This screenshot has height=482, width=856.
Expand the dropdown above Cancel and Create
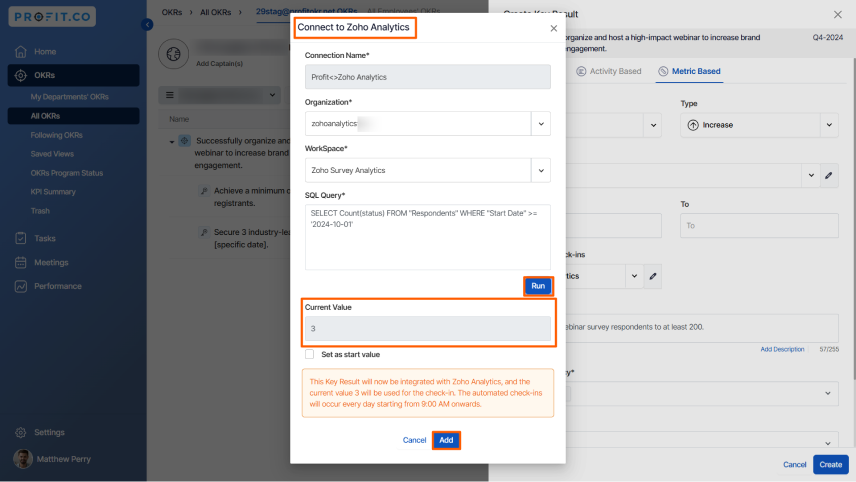[x=828, y=442]
